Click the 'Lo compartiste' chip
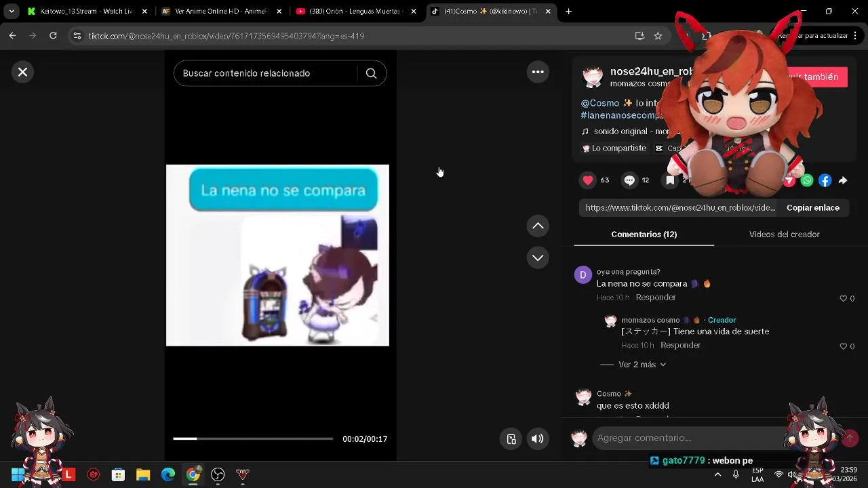This screenshot has width=868, height=488. (x=614, y=148)
